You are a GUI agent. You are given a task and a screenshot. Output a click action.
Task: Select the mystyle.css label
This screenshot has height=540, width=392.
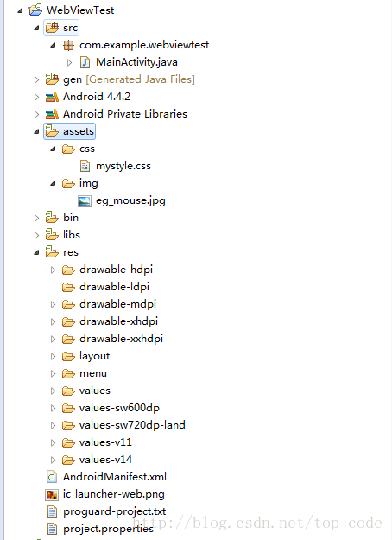[123, 166]
